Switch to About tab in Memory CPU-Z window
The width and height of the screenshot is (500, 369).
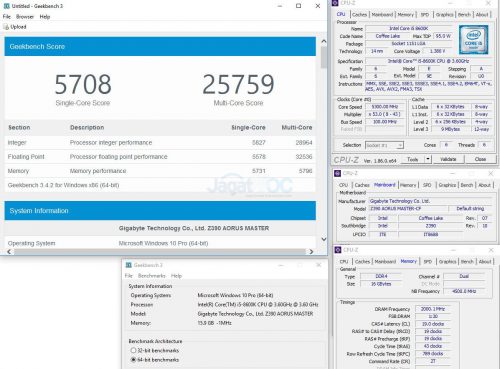[485, 262]
